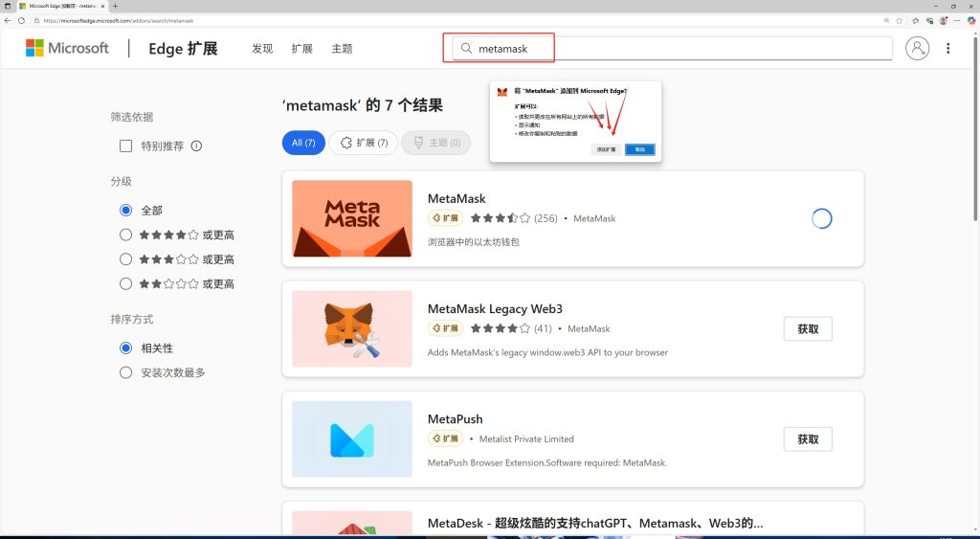Get the MetaPush extension
980x539 pixels.
click(x=808, y=438)
